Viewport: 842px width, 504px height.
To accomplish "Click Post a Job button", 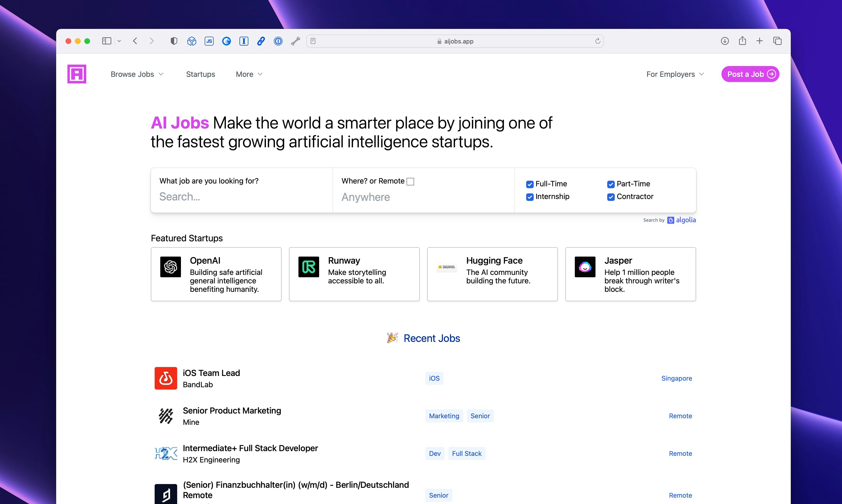I will (x=750, y=74).
